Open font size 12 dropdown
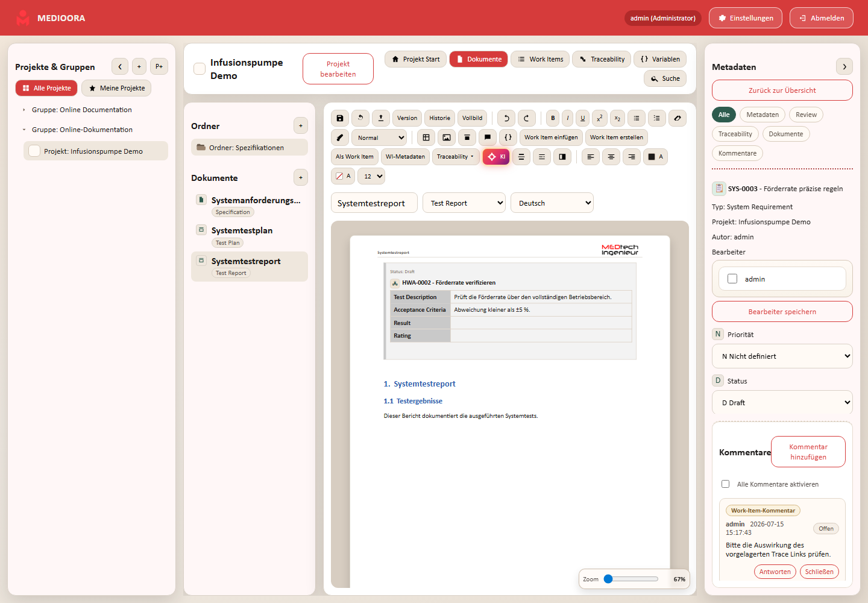The image size is (868, 603). coord(371,176)
